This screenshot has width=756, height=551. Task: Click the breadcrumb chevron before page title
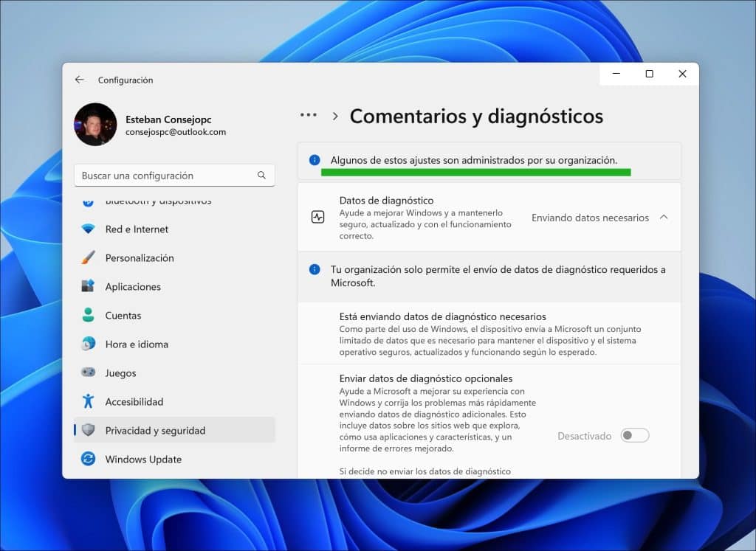click(335, 116)
